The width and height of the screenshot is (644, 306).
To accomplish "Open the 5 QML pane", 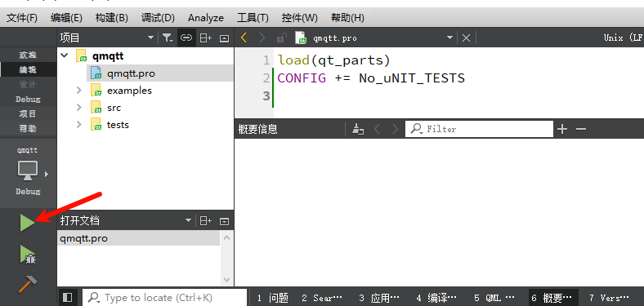I will 494,298.
